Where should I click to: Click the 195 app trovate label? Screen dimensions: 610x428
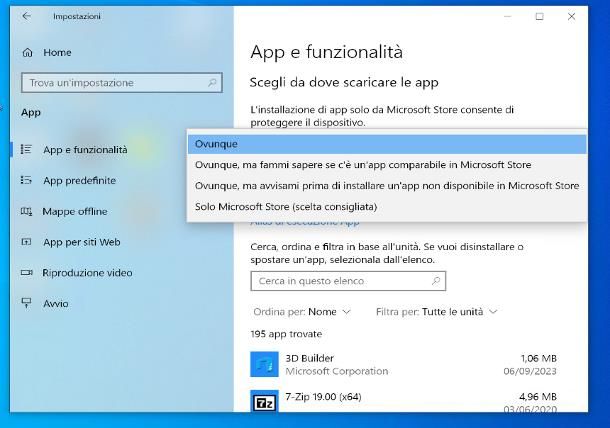pyautogui.click(x=286, y=334)
